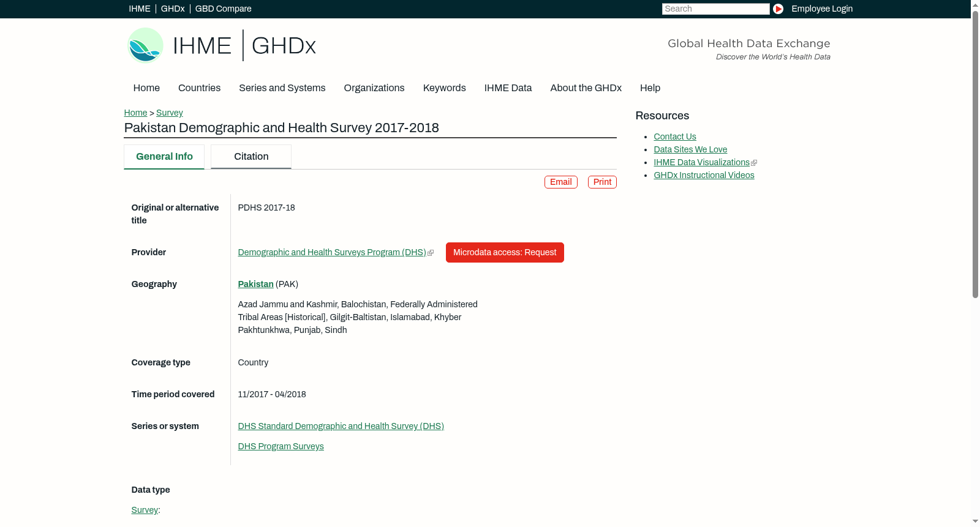The image size is (980, 527).
Task: Click the PDHS 2017-18 title text
Action: (266, 208)
